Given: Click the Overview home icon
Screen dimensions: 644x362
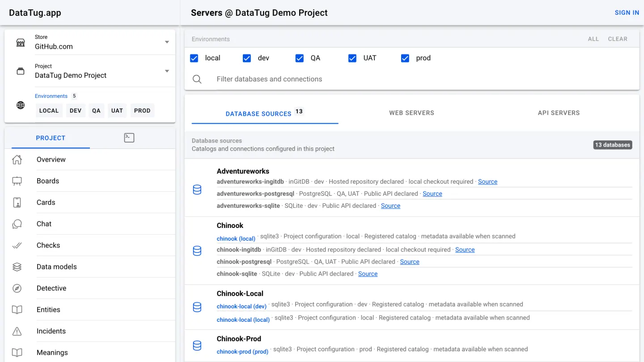Looking at the screenshot, I should (x=17, y=160).
